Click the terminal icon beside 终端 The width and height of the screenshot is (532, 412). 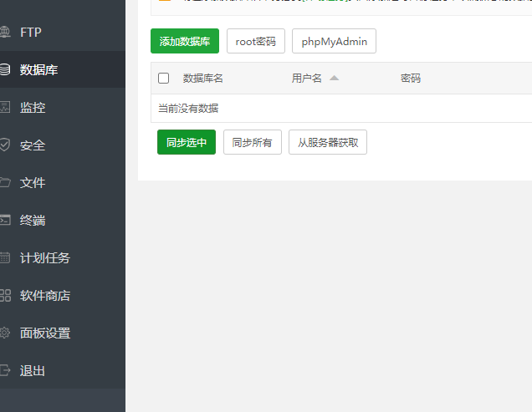(x=5, y=220)
